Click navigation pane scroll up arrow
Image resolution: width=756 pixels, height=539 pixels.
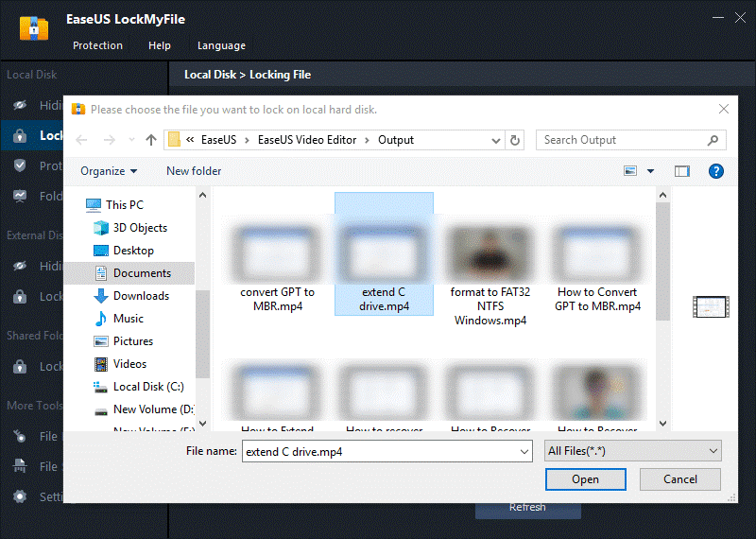[x=202, y=196]
